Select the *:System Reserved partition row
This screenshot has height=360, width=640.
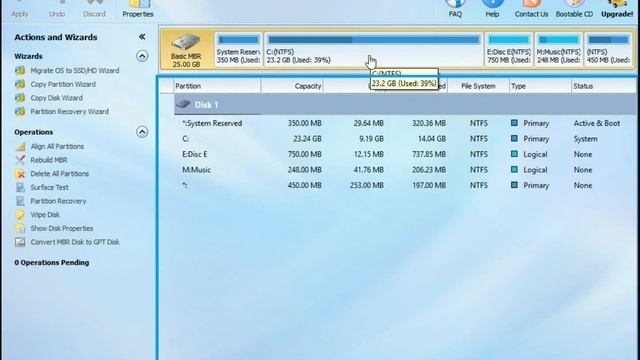pyautogui.click(x=405, y=123)
